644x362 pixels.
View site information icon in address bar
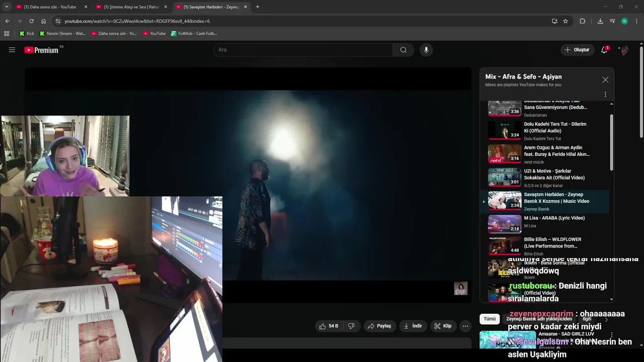pos(58,21)
